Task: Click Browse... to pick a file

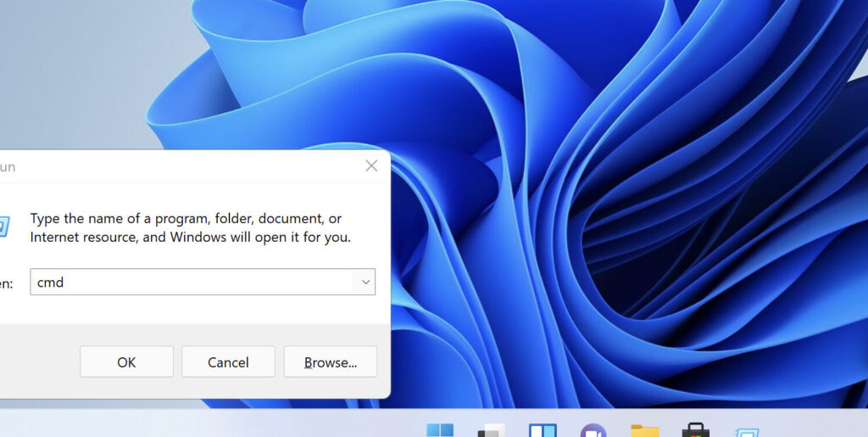Action: click(330, 362)
